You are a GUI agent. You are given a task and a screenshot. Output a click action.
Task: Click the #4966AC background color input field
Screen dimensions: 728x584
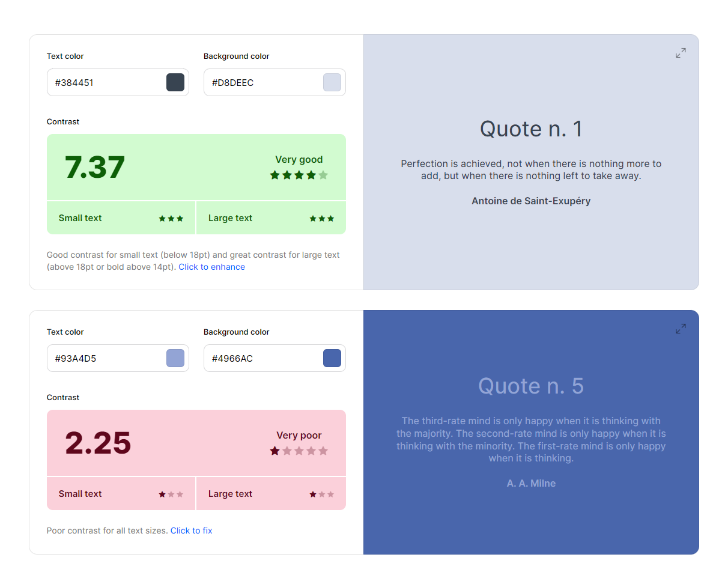[275, 358]
